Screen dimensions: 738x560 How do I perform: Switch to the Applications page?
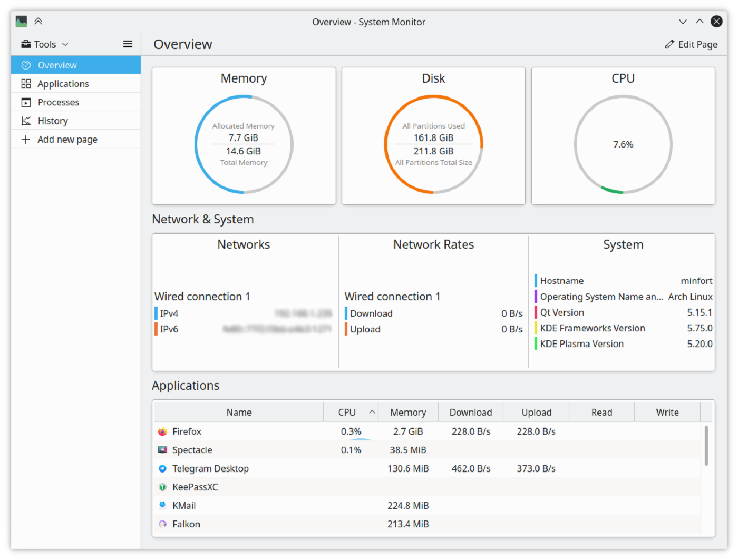click(x=63, y=83)
